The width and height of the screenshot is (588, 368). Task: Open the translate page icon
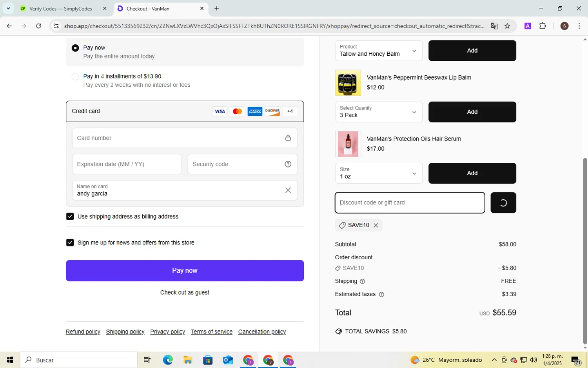[x=494, y=26]
